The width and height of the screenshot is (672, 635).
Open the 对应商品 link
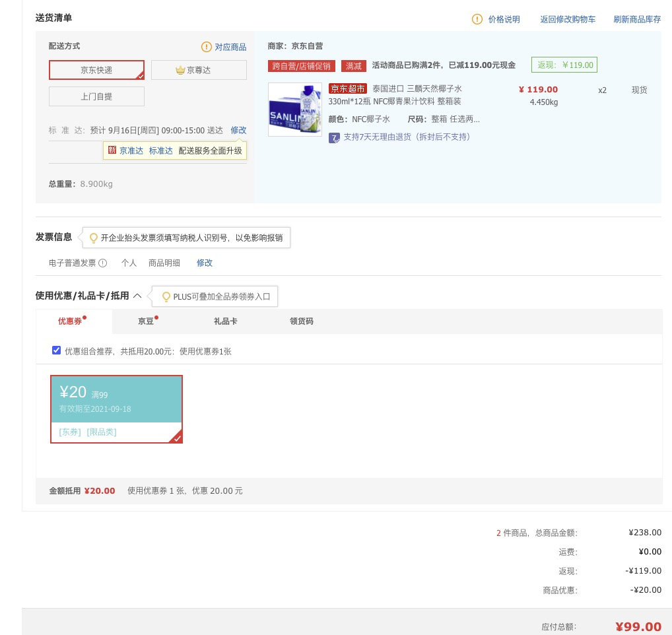(x=230, y=47)
